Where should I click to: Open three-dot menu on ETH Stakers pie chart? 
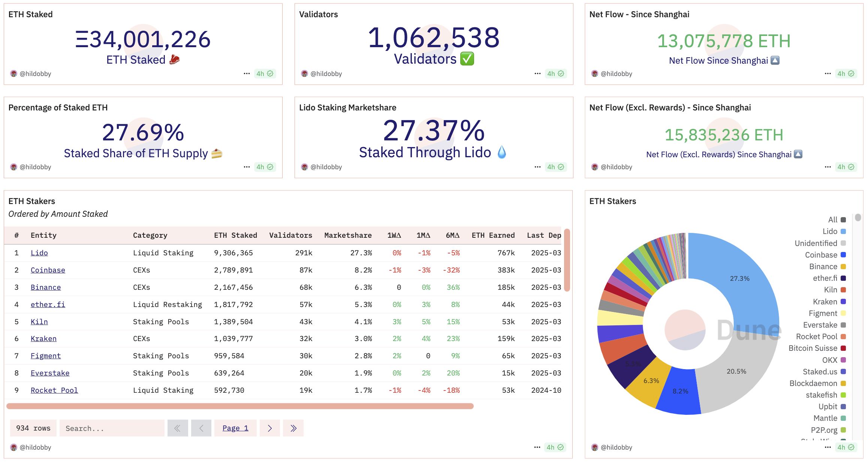point(828,447)
